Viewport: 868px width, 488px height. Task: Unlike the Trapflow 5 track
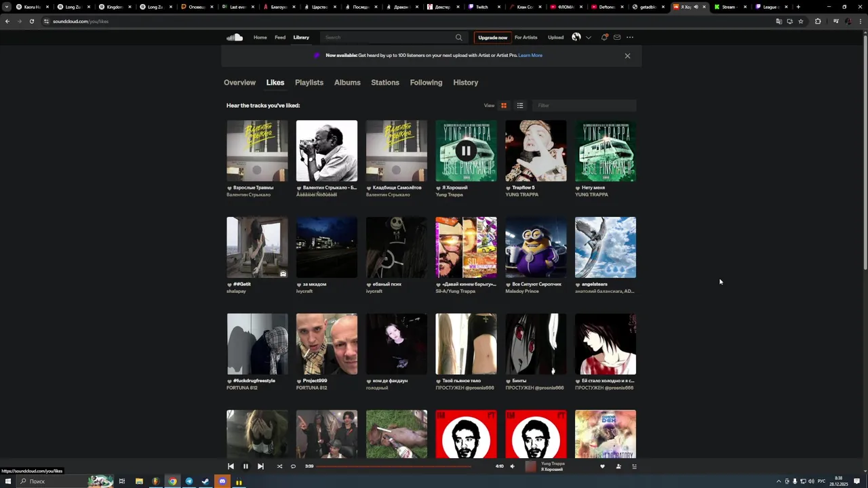point(508,188)
